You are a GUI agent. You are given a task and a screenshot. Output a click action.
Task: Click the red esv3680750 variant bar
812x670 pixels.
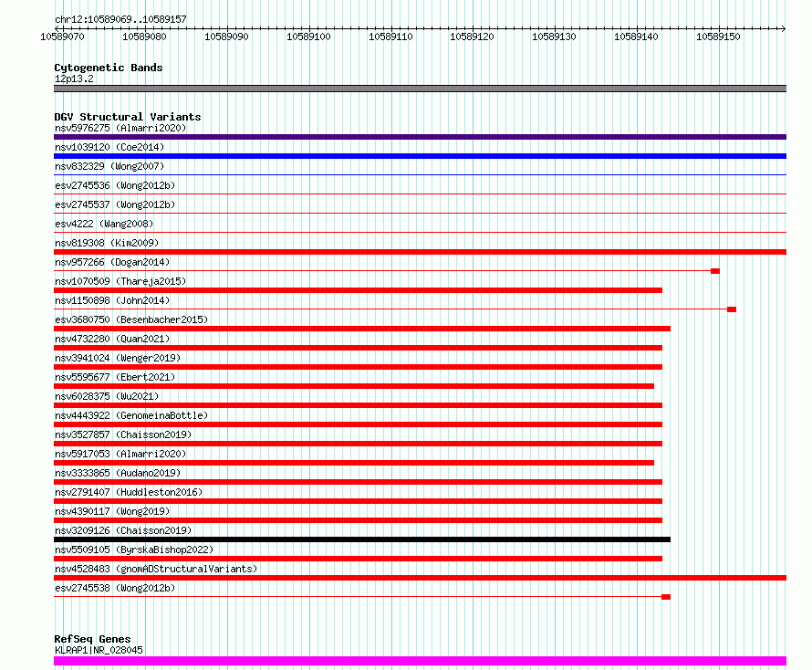pos(362,329)
